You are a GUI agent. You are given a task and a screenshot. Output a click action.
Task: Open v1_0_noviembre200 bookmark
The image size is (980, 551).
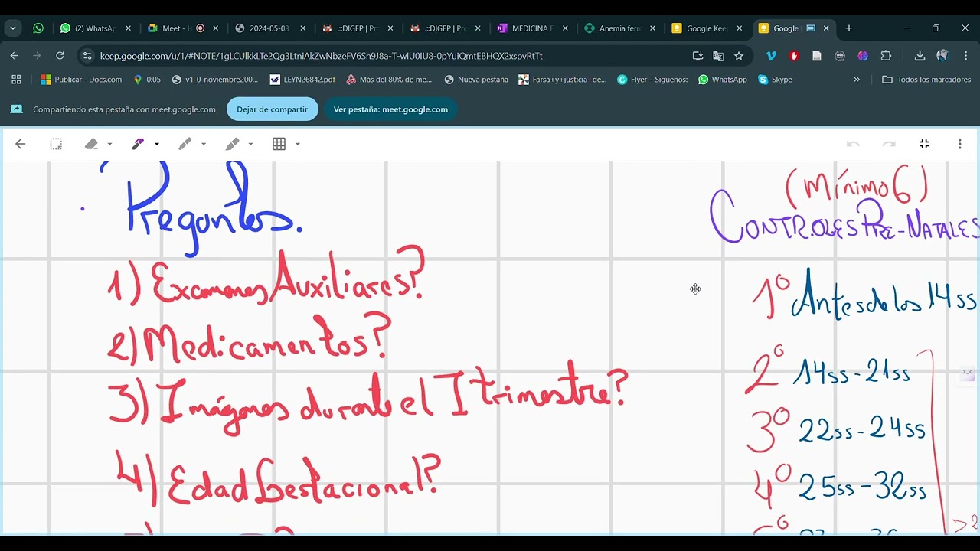(x=215, y=80)
